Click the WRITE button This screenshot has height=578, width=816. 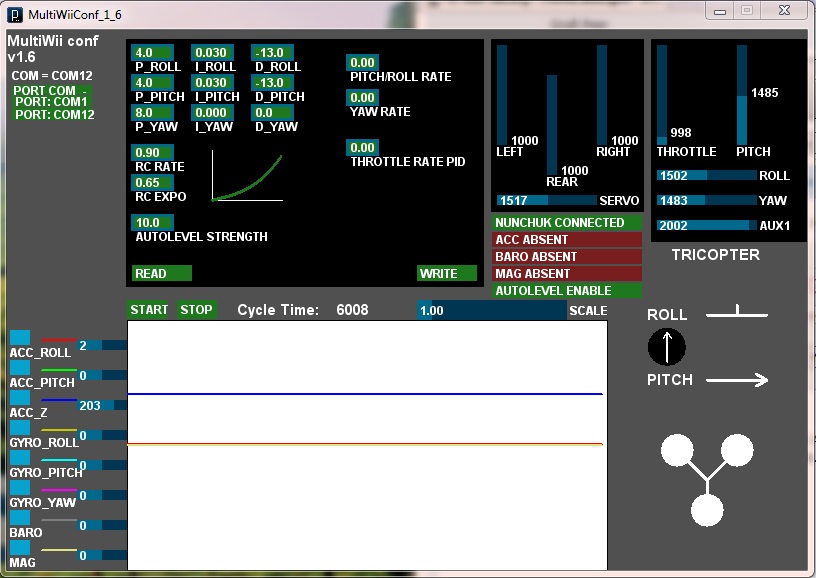(447, 273)
